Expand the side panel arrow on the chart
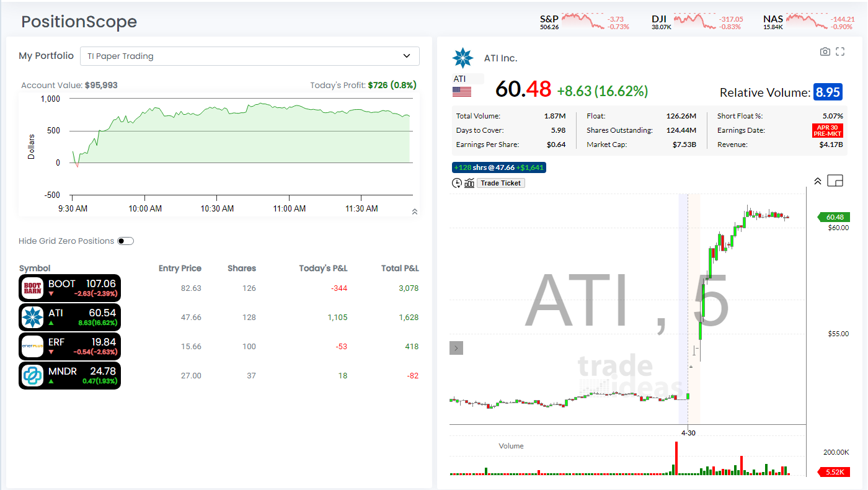This screenshot has width=868, height=490. [456, 349]
